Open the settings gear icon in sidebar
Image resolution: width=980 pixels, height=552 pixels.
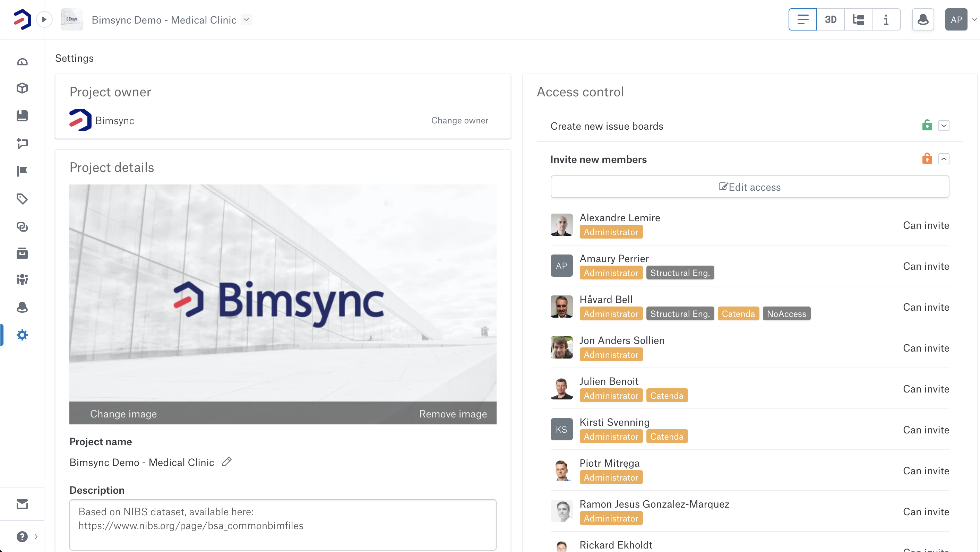click(22, 335)
